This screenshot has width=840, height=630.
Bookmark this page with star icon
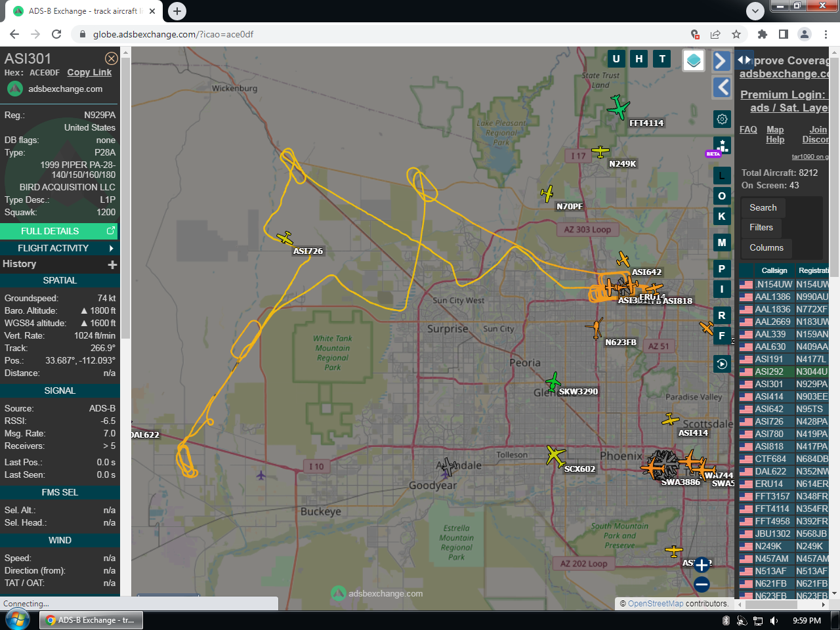coord(736,34)
